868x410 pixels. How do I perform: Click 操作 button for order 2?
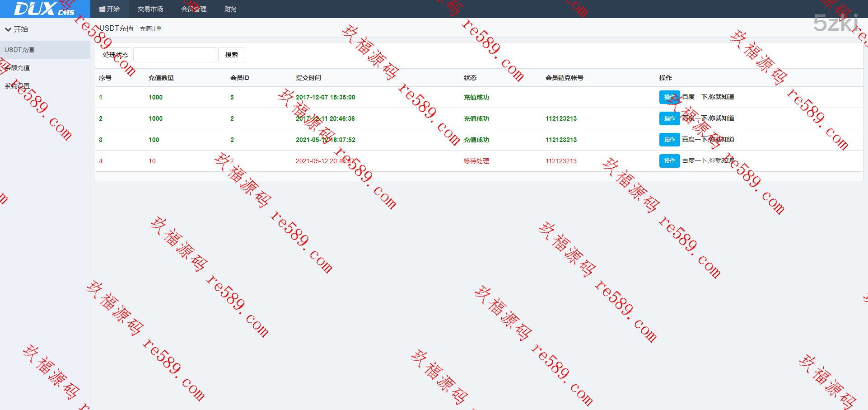coord(669,118)
